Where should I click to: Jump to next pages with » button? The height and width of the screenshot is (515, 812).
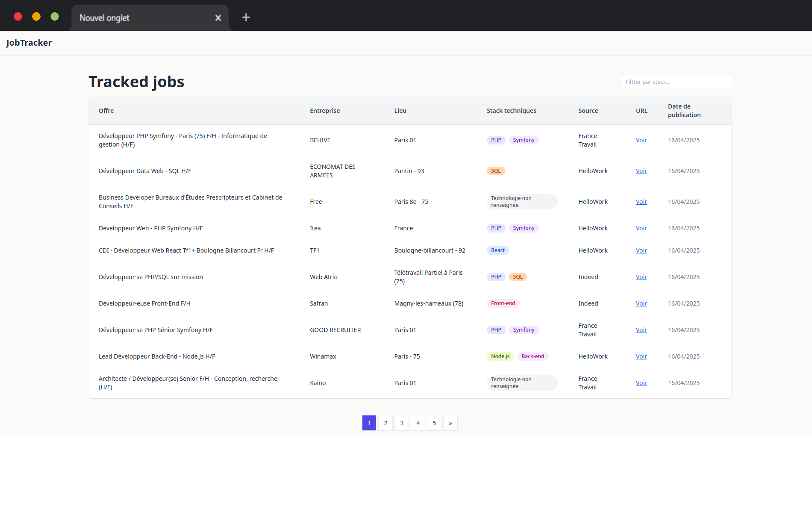(x=450, y=423)
